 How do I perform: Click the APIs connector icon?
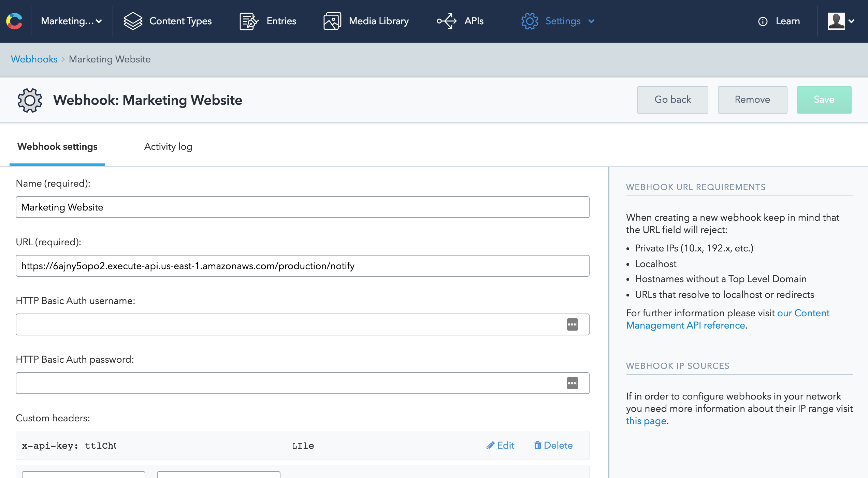click(x=447, y=21)
